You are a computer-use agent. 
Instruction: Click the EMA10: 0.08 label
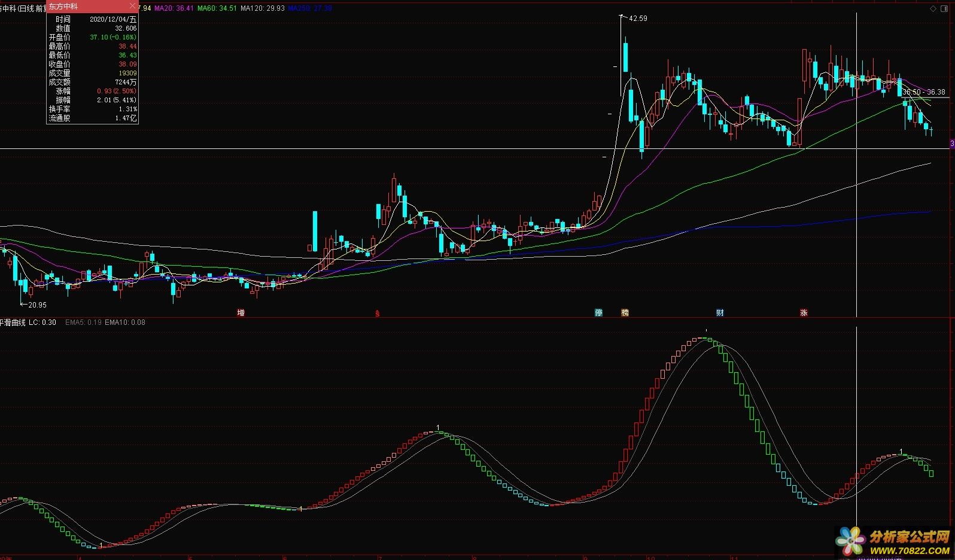click(125, 322)
